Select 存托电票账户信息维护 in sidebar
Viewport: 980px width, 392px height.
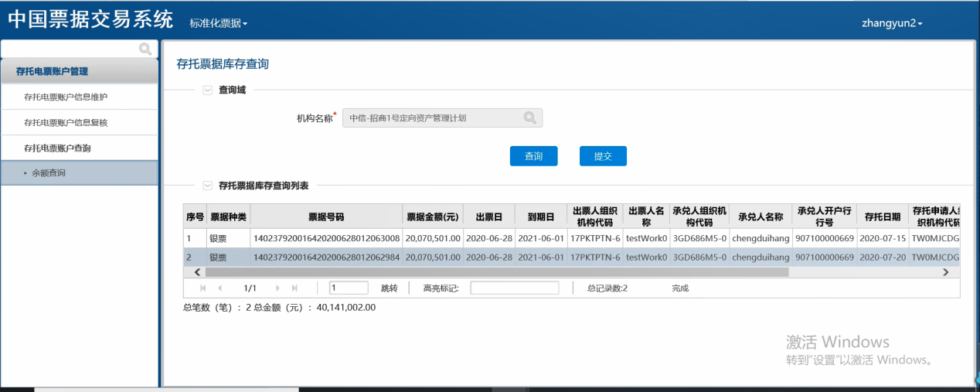pos(80,97)
